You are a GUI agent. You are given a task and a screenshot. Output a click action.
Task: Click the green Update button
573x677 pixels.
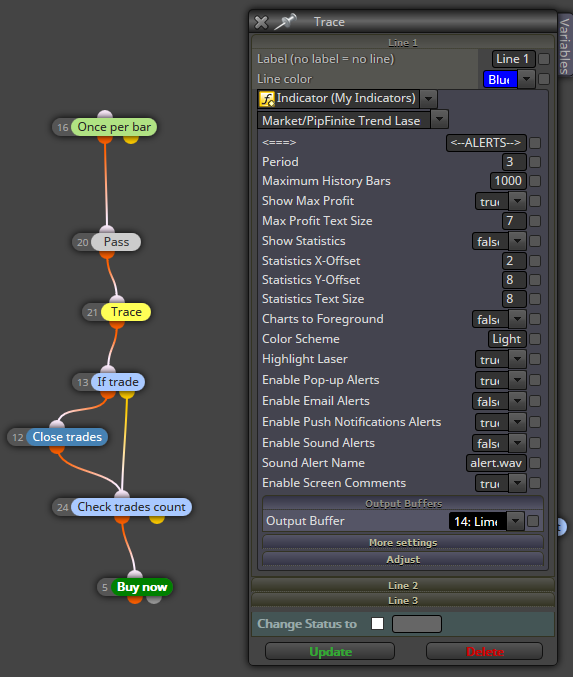(x=330, y=651)
